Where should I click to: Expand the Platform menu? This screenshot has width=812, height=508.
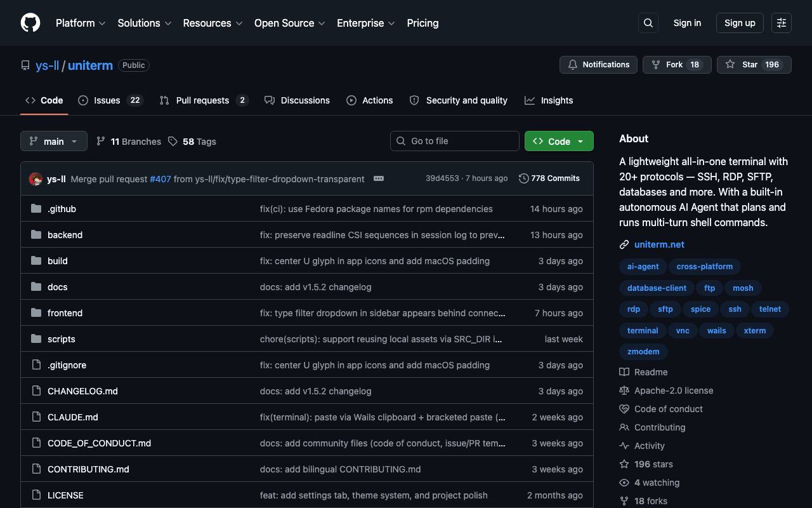[x=81, y=23]
